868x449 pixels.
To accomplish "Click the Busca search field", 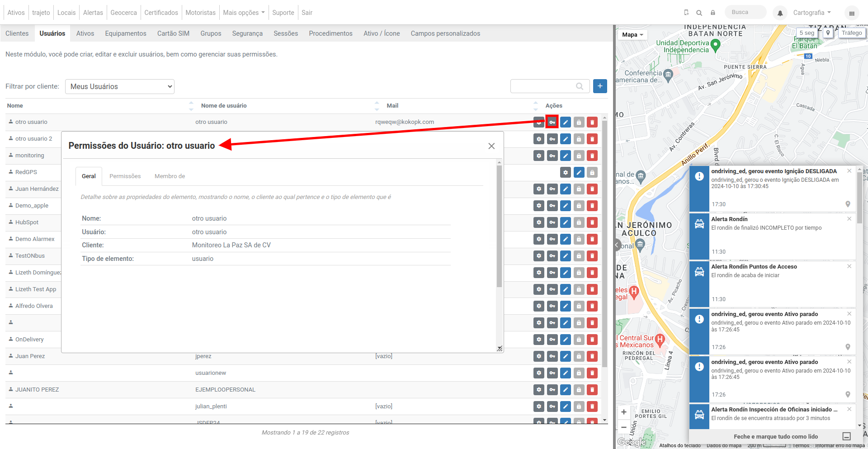I will coord(745,12).
